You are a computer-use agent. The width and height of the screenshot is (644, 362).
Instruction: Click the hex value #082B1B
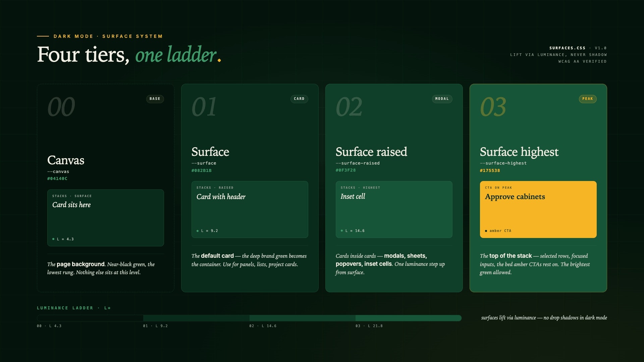pos(202,171)
